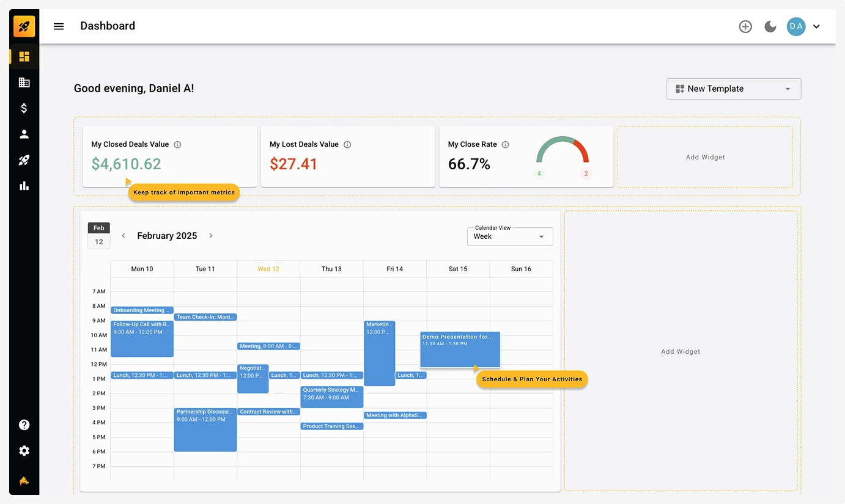
Task: Click the help question mark icon
Action: click(24, 424)
